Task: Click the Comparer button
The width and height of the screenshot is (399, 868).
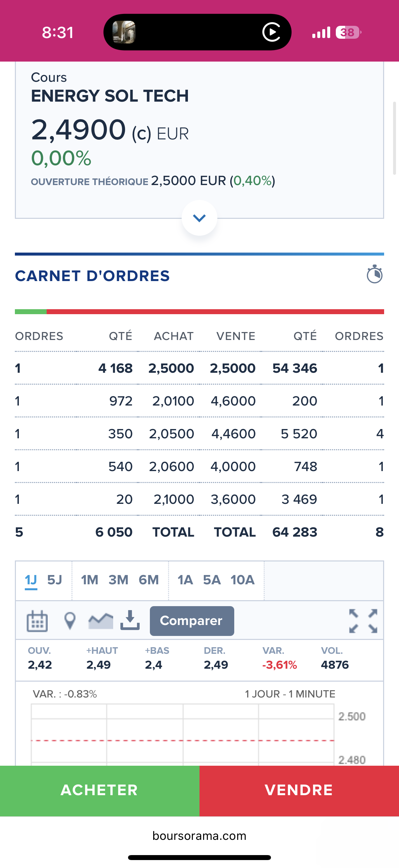Action: coord(192,621)
